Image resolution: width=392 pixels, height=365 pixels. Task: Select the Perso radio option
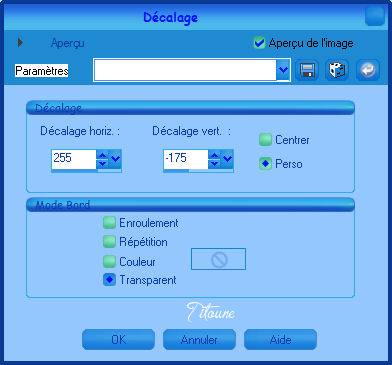[x=265, y=164]
